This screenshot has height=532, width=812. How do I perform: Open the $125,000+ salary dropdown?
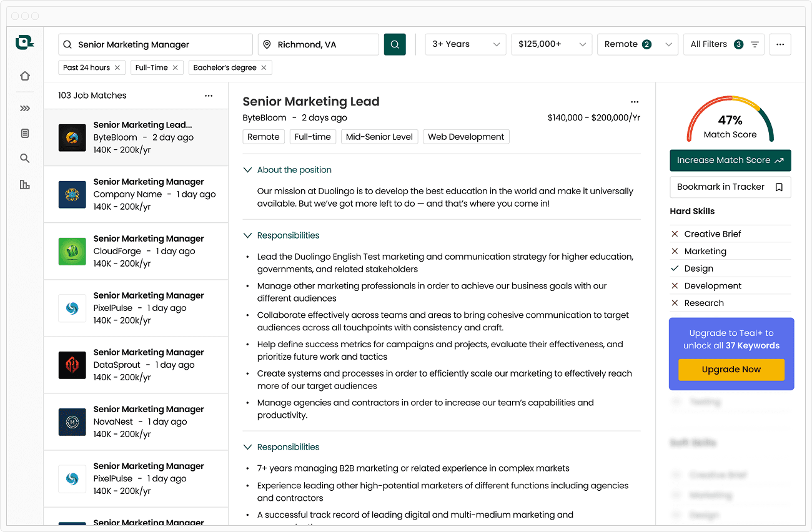[x=552, y=44]
